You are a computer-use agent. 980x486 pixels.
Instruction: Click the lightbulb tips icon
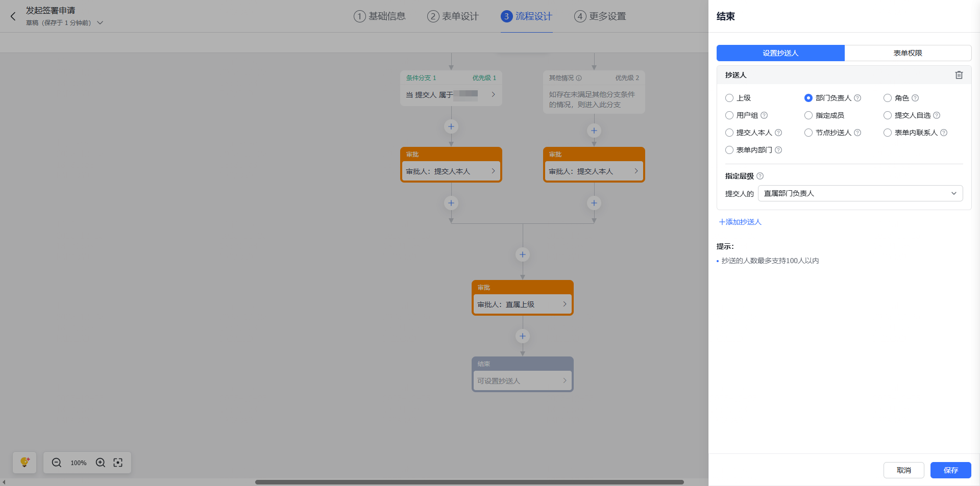[x=24, y=463]
